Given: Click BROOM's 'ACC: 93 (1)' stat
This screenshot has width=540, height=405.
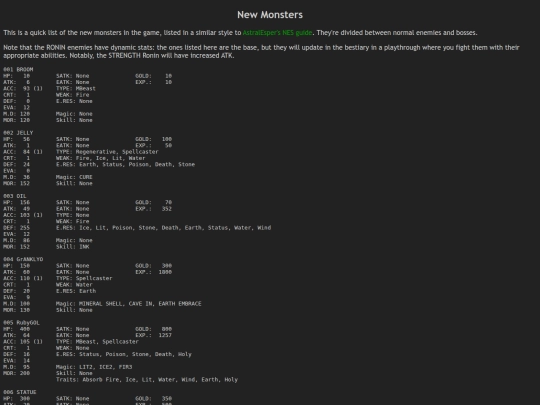Looking at the screenshot, I should pyautogui.click(x=23, y=89).
